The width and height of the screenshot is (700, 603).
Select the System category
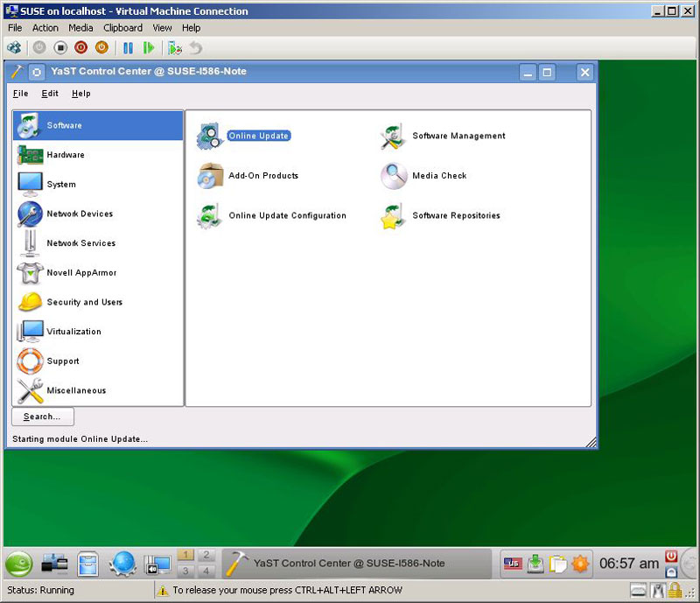click(98, 185)
